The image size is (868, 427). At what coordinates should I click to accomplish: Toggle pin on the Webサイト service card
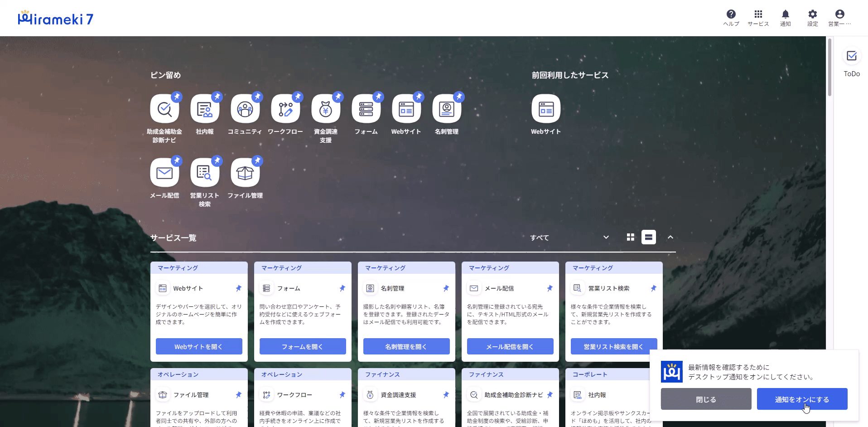tap(239, 288)
